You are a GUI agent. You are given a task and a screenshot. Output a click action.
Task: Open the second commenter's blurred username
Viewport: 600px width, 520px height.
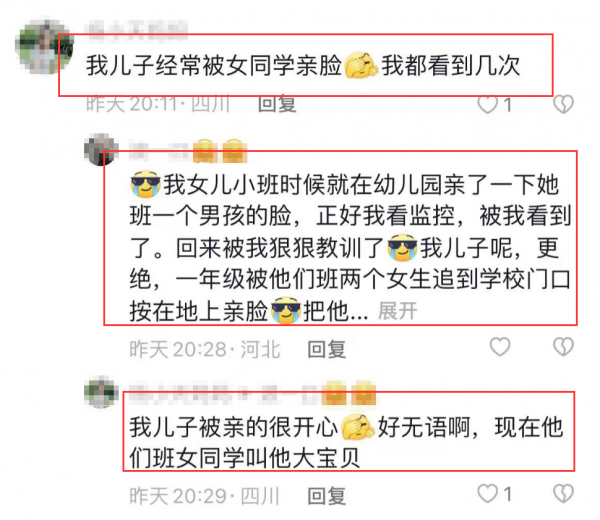point(188,151)
